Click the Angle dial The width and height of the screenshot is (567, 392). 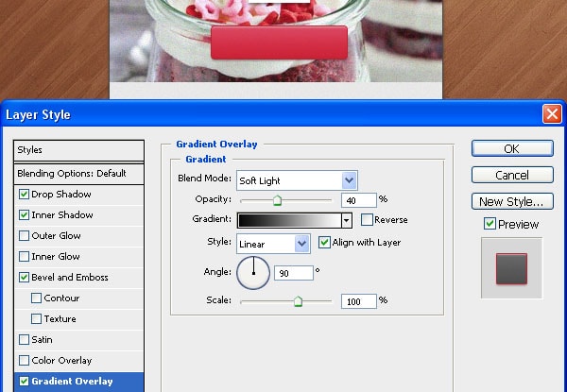[x=253, y=273]
